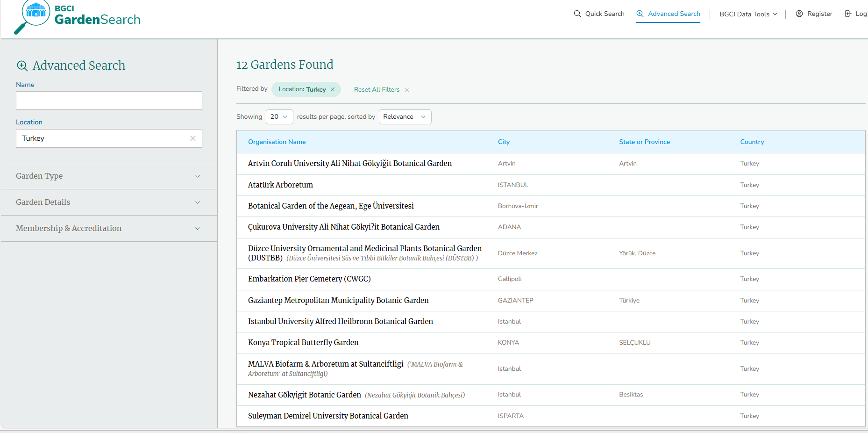
Task: Open the BGCI Data Tools dropdown menu
Action: [748, 14]
